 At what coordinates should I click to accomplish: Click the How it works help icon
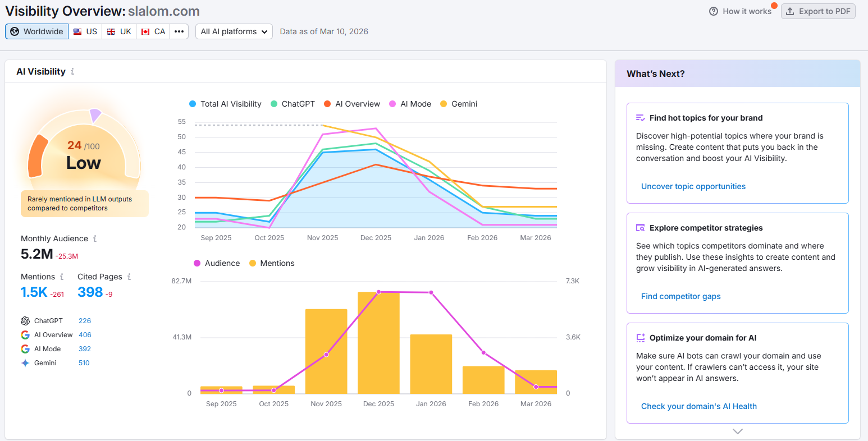coord(714,11)
